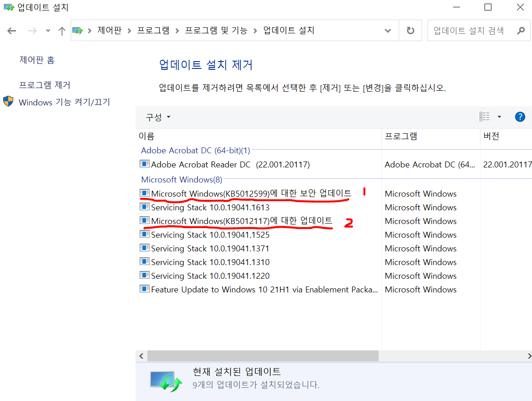Select Adobe Acrobat Reader DC (22.001.20117) entry
The image size is (532, 401).
pyautogui.click(x=230, y=165)
